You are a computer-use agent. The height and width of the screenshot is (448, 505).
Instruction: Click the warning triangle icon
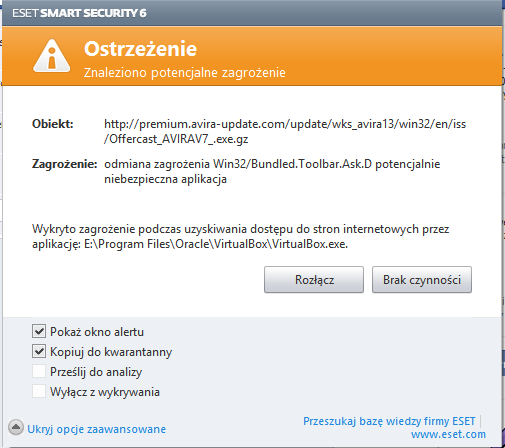pos(52,56)
